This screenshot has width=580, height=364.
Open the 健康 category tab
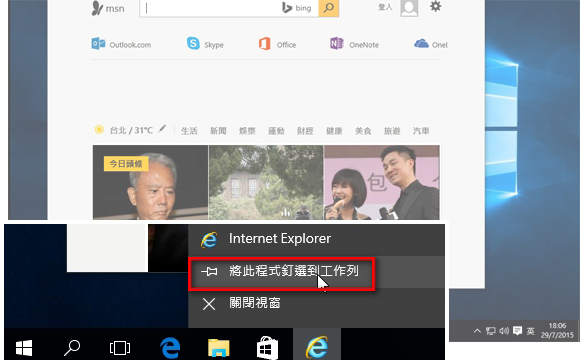point(334,131)
